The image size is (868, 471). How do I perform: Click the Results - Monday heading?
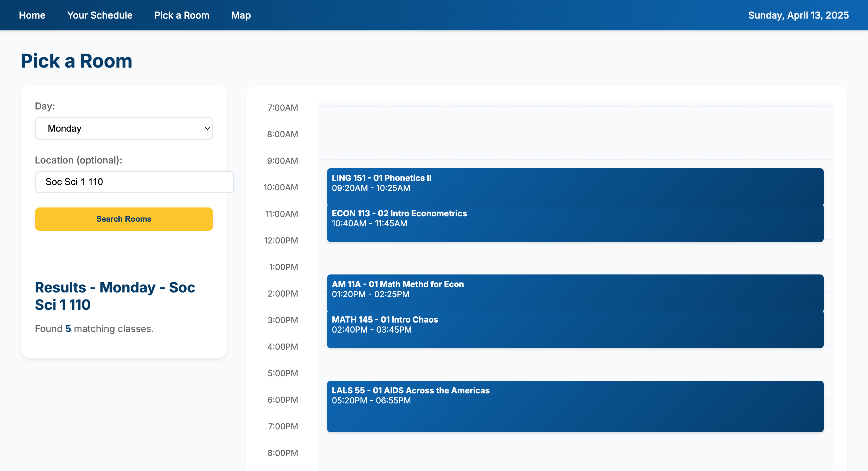(x=115, y=296)
